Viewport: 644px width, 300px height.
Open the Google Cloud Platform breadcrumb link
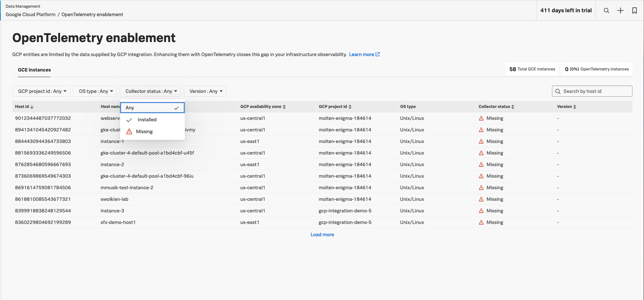30,14
